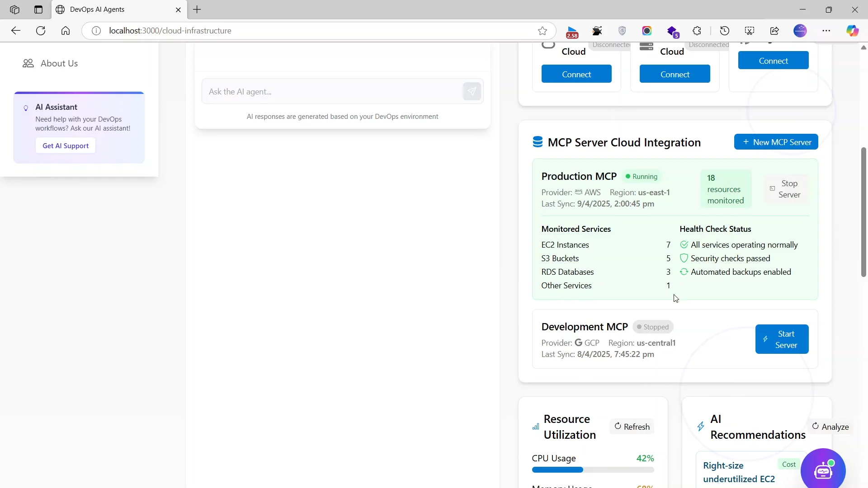Click the browser home icon

coord(66,31)
